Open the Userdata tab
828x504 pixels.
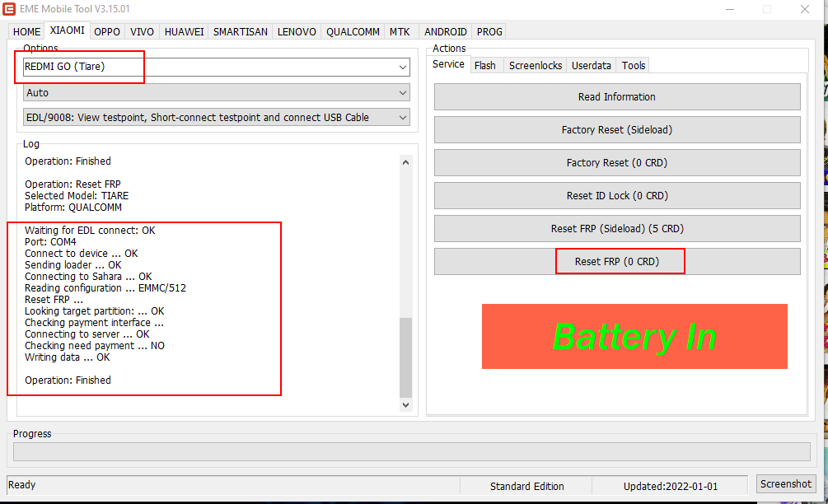click(591, 65)
